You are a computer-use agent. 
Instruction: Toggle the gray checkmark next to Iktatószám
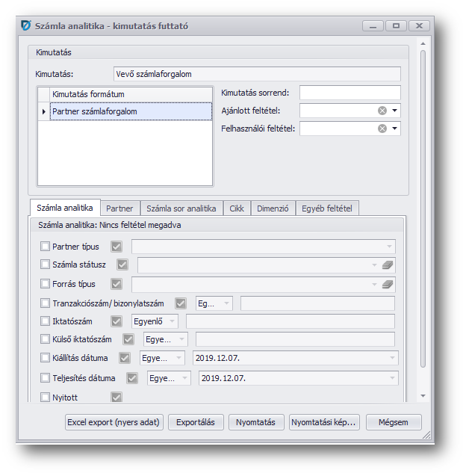click(x=116, y=321)
